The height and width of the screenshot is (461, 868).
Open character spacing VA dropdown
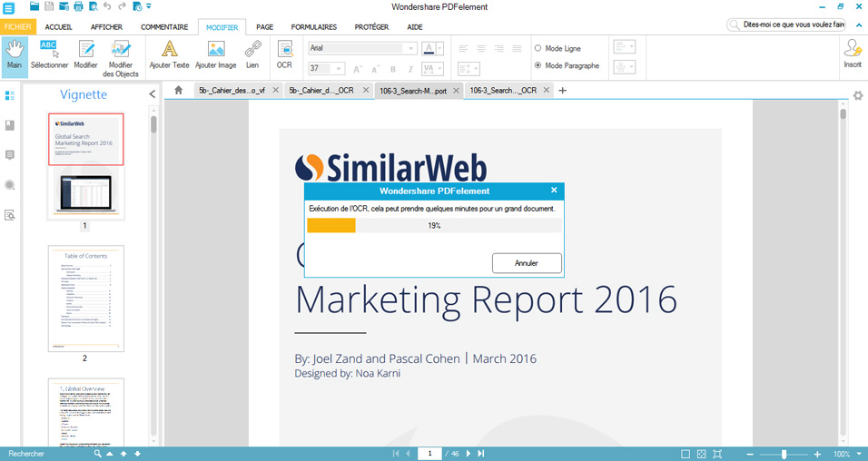(x=432, y=69)
